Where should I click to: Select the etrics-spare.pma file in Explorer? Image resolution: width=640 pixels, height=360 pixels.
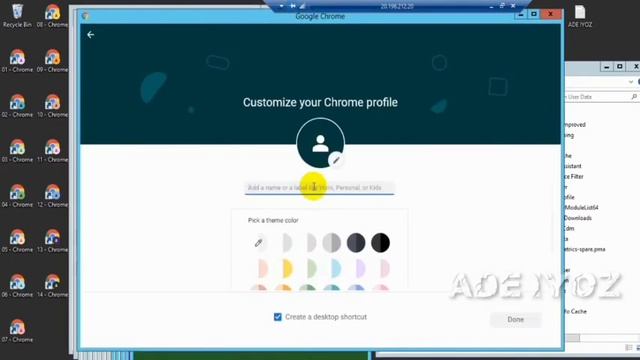(x=585, y=249)
